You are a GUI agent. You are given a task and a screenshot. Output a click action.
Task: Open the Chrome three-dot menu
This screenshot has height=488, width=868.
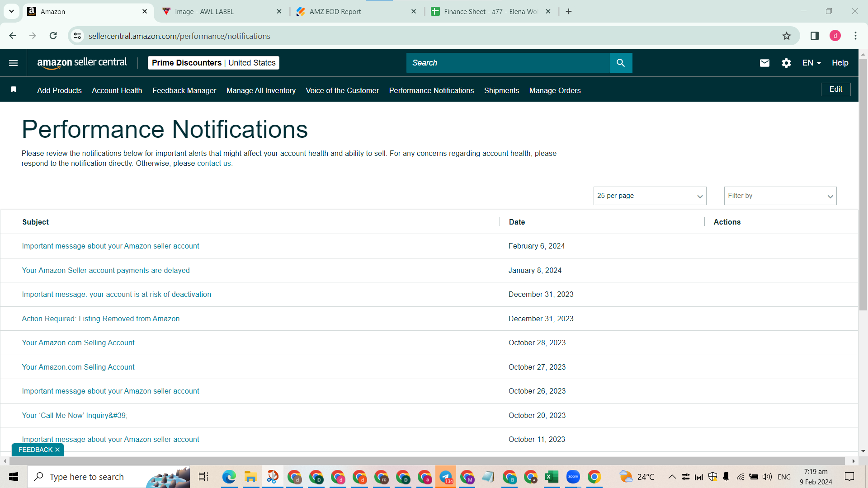point(855,36)
